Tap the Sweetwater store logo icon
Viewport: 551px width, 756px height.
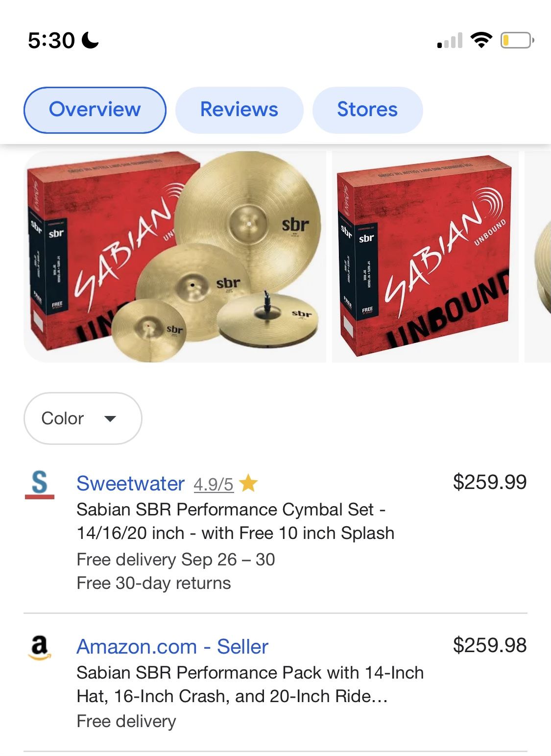tap(40, 485)
